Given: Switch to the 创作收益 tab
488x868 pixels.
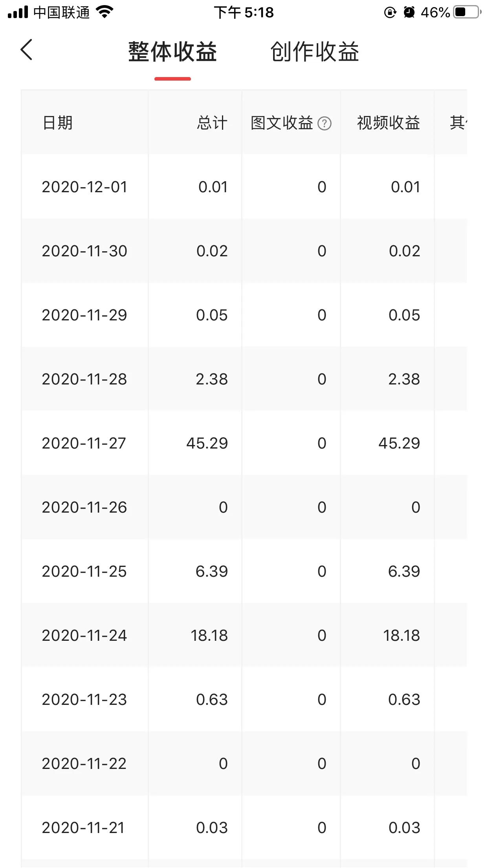Looking at the screenshot, I should (x=314, y=51).
